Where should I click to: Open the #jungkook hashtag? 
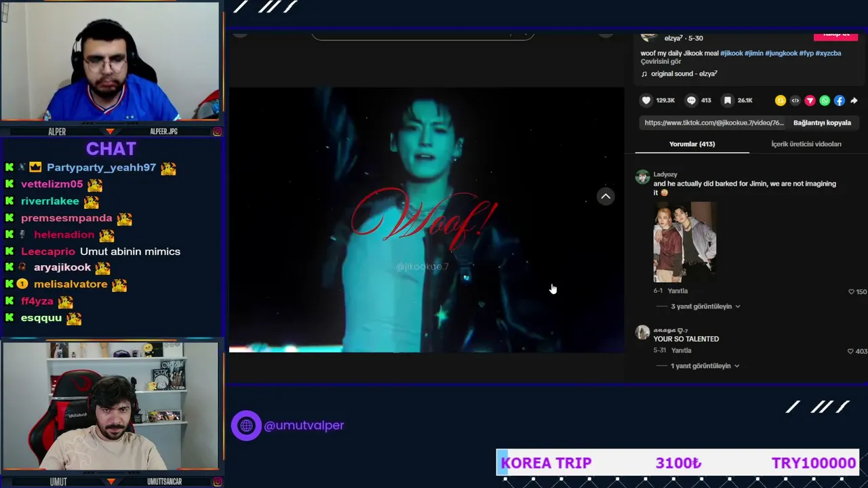click(x=781, y=53)
